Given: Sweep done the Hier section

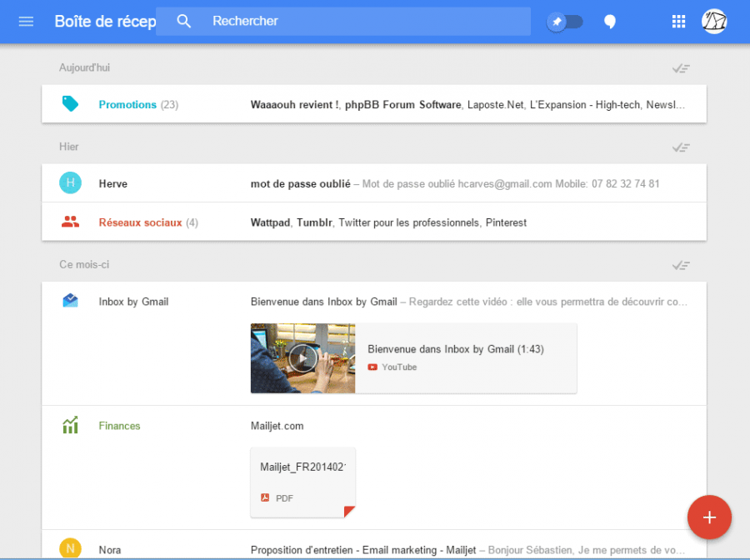Looking at the screenshot, I should click(x=681, y=147).
